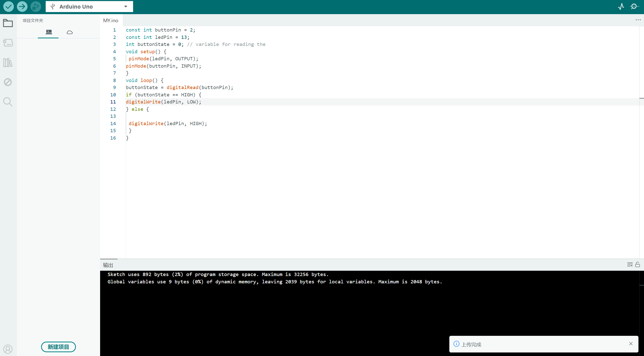This screenshot has height=356, width=644.
Task: Open the Boards Manager panel
Action: [x=8, y=43]
